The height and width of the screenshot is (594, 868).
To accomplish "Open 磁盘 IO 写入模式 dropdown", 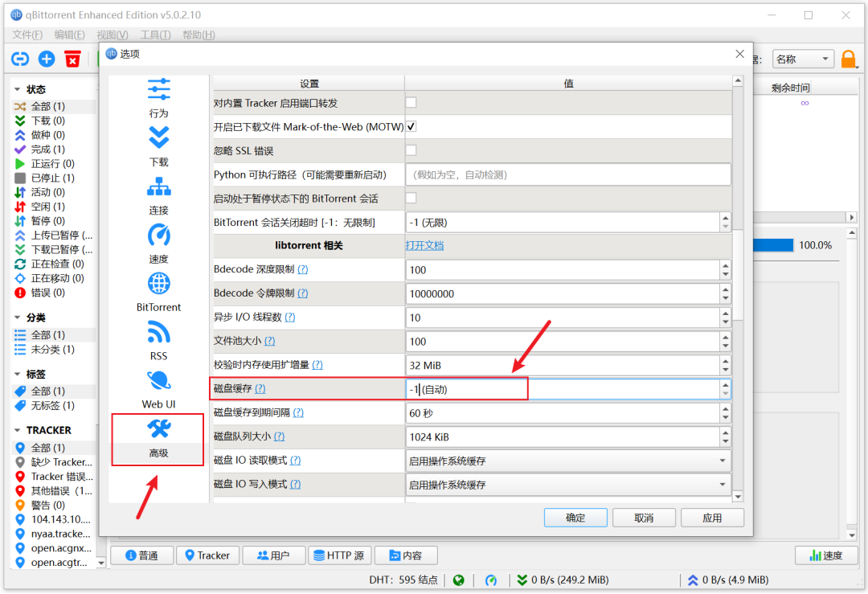I will pos(568,485).
